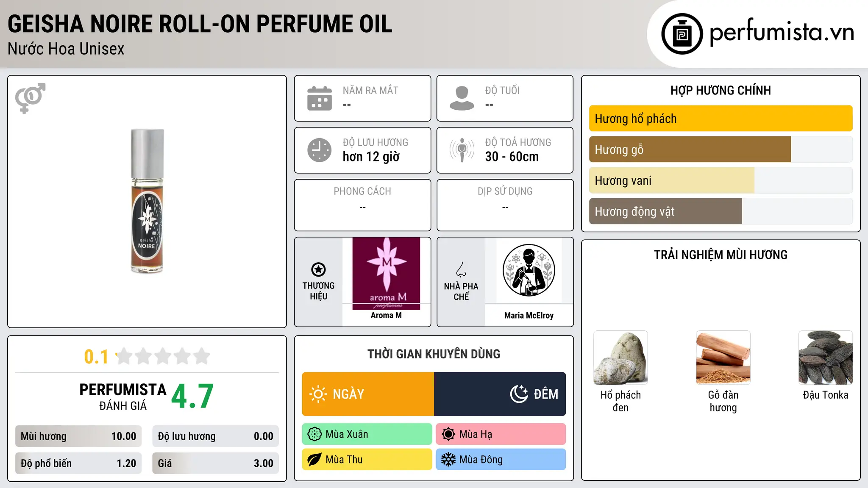Click the flower icon for Mùa Xuân
868x488 pixels.
click(314, 434)
